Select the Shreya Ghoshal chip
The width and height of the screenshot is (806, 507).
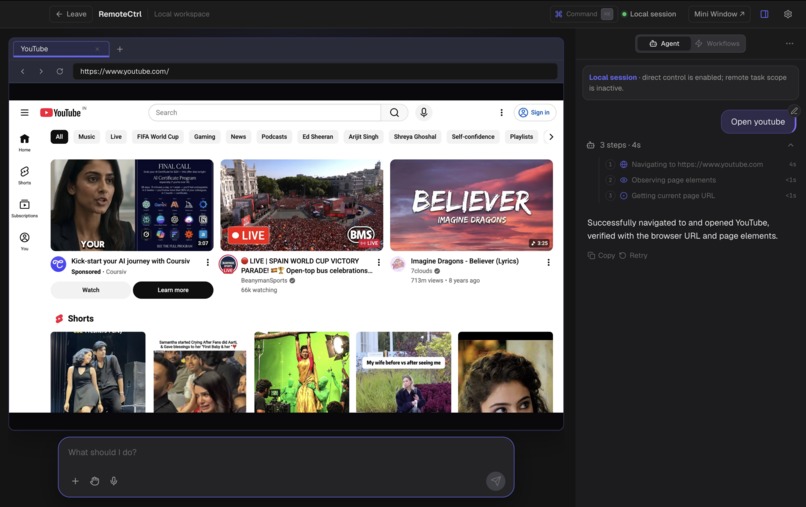415,137
